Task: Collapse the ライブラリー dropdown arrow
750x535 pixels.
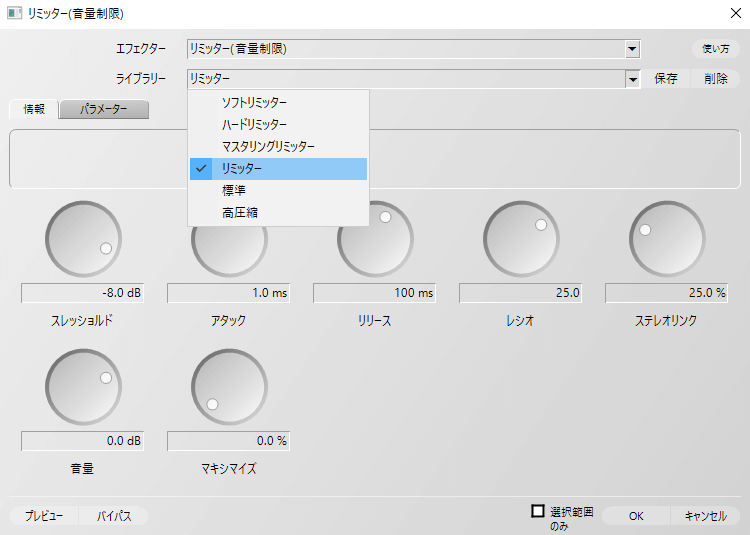Action: coord(632,79)
